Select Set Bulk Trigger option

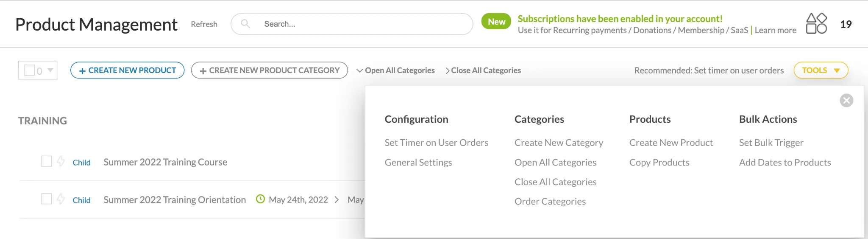coord(771,143)
